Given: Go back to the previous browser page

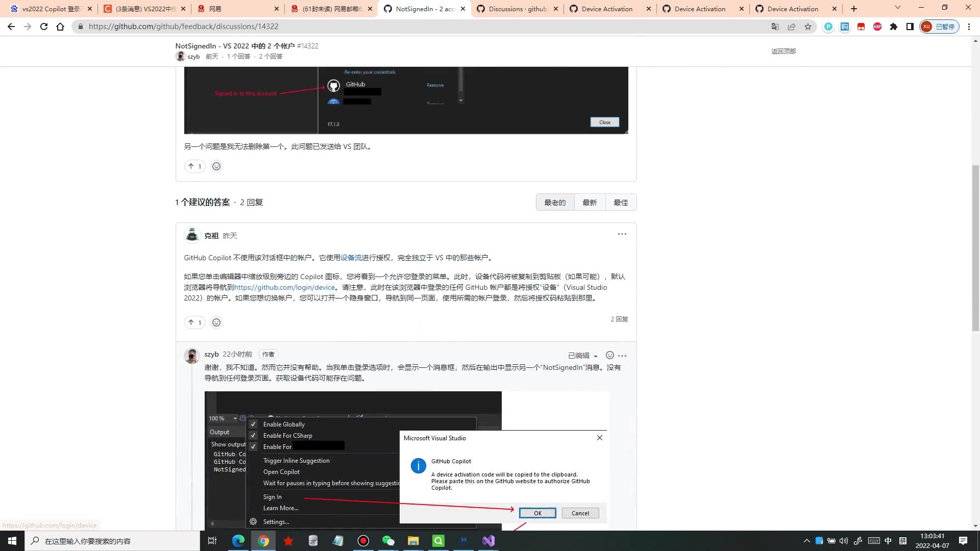Looking at the screenshot, I should click(11, 27).
